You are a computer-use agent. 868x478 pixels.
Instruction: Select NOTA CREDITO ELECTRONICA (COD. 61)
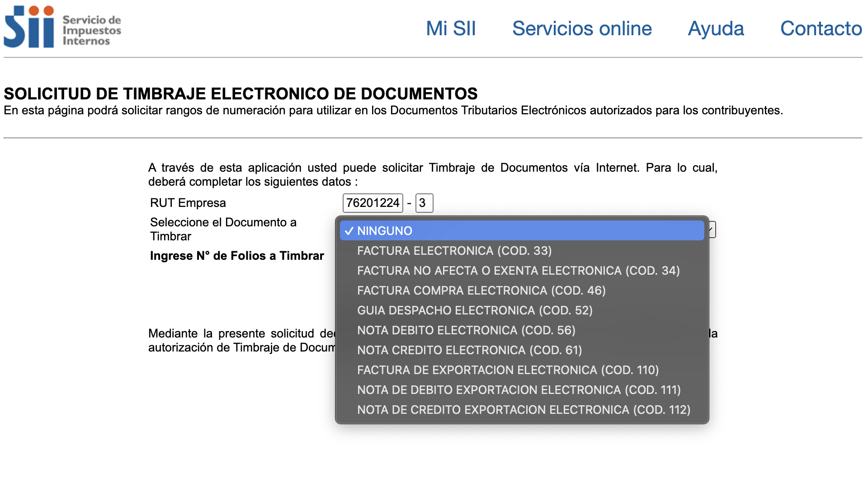[522, 350]
